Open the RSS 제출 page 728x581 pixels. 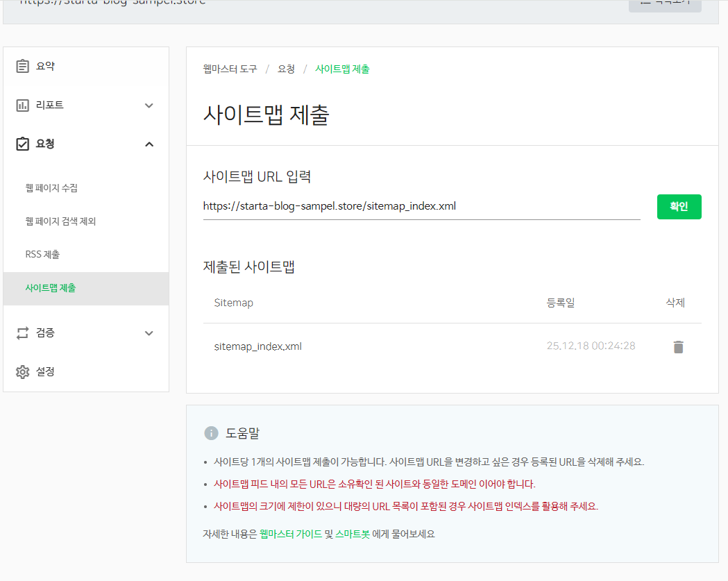pos(86,255)
